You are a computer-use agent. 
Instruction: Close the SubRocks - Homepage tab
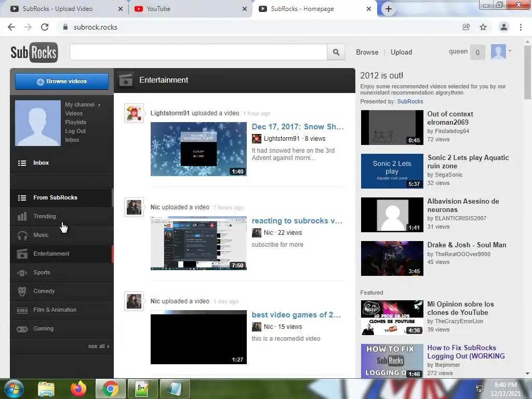[x=369, y=9]
